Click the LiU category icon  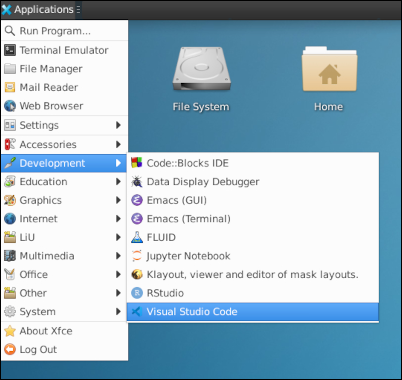coord(10,237)
